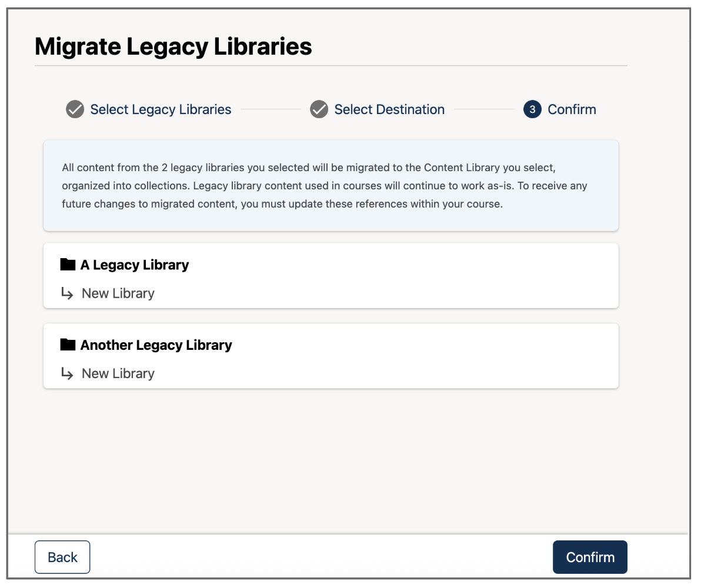Image resolution: width=701 pixels, height=588 pixels.
Task: Click the checkmark icon on Select Destination step
Action: click(x=319, y=109)
